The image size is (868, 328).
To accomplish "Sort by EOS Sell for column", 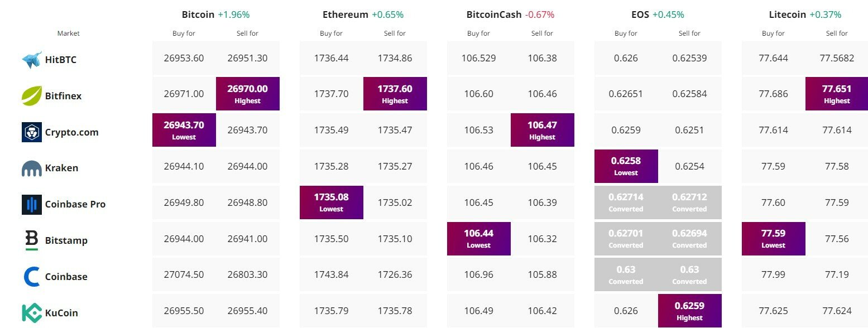I will [689, 33].
